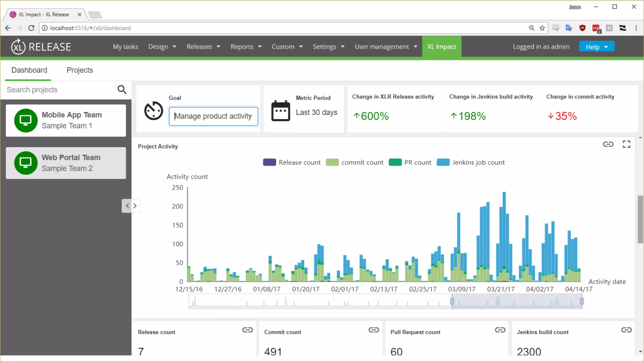Expand the Help dropdown button
The height and width of the screenshot is (362, 644).
tap(597, 47)
